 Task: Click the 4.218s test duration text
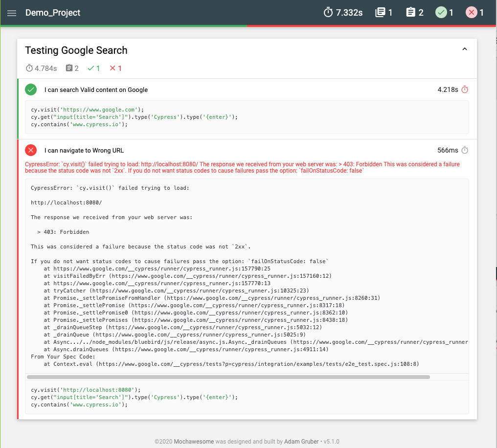[x=448, y=90]
